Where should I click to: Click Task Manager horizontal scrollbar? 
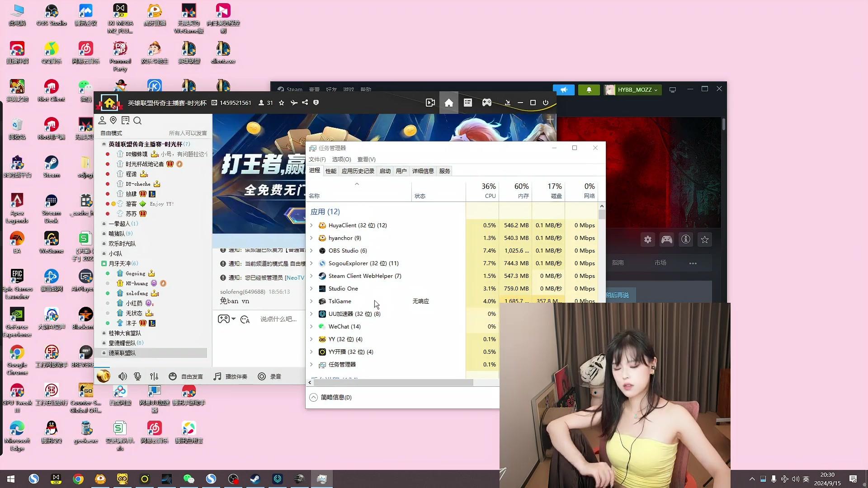(x=393, y=383)
